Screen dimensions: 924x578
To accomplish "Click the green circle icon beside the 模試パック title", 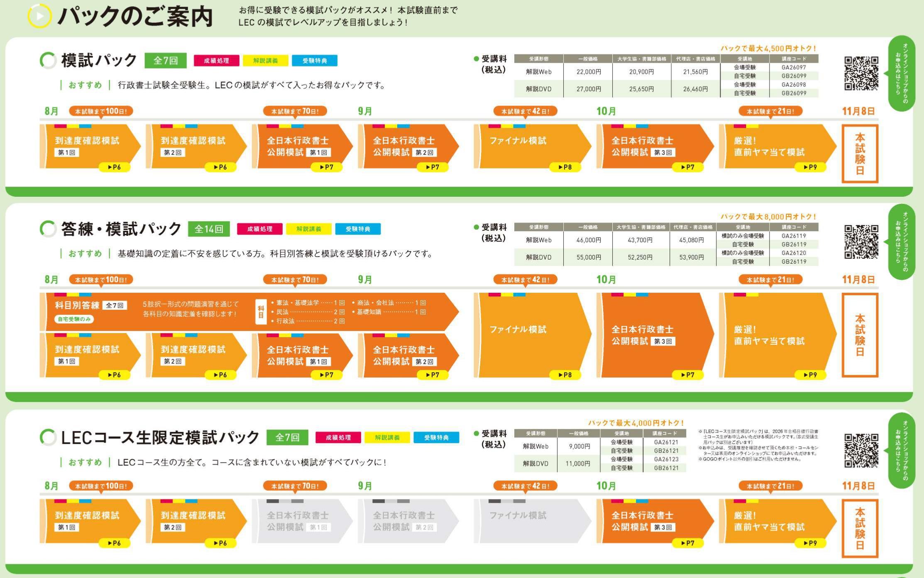I will 48,61.
